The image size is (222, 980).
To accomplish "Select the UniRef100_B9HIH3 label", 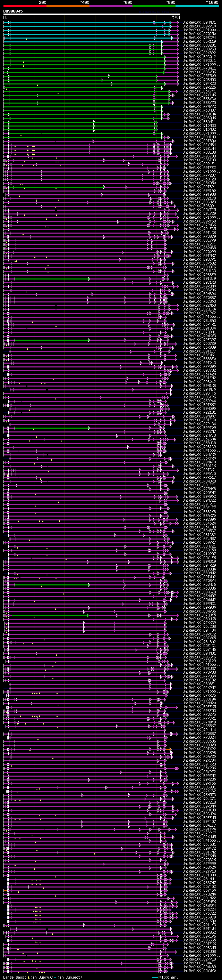I will [199, 137].
